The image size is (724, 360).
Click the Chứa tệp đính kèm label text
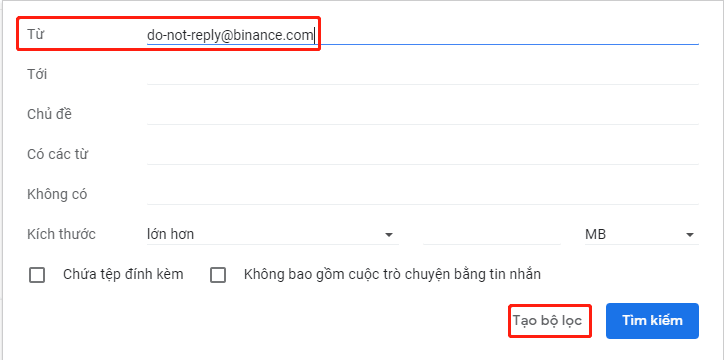click(123, 275)
